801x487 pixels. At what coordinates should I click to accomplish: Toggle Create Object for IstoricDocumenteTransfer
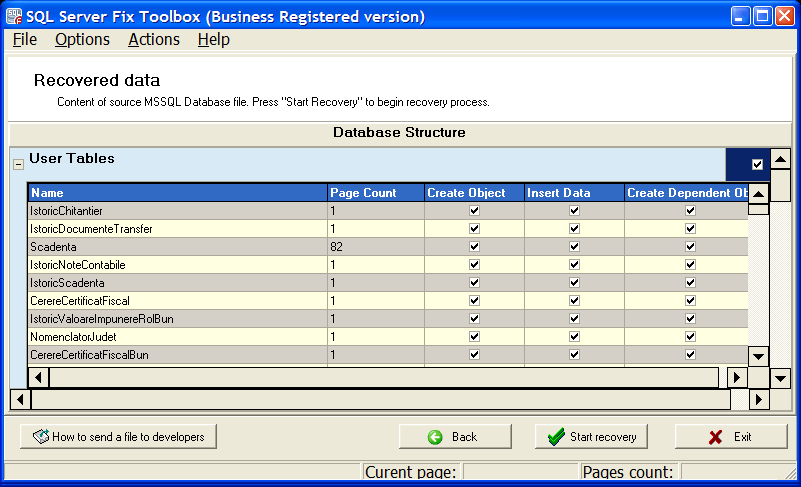[x=474, y=228]
